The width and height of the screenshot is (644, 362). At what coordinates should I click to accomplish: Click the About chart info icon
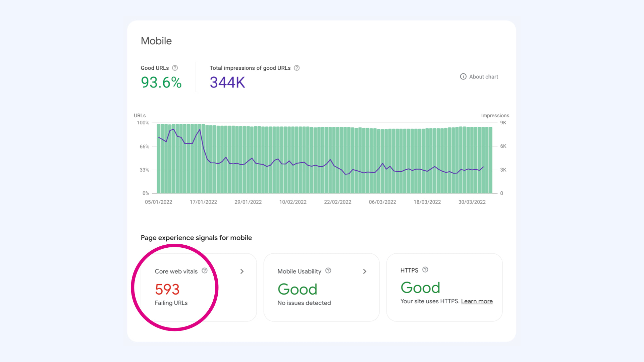[x=463, y=76]
